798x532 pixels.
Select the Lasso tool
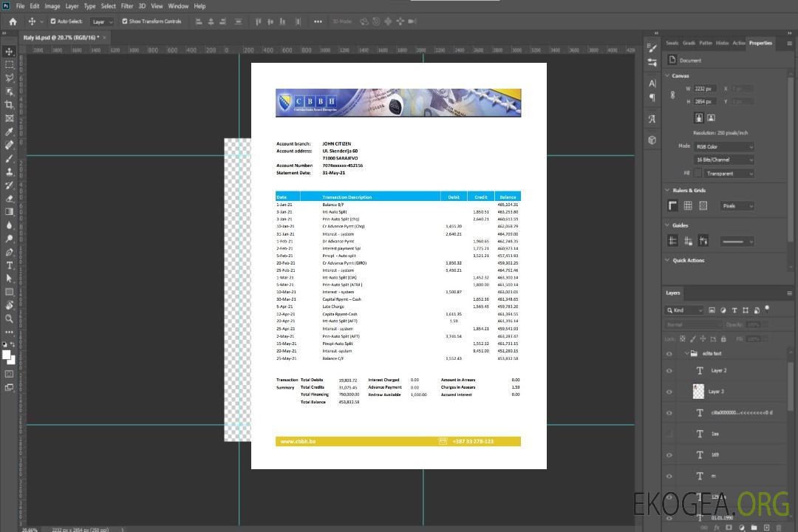pos(9,78)
